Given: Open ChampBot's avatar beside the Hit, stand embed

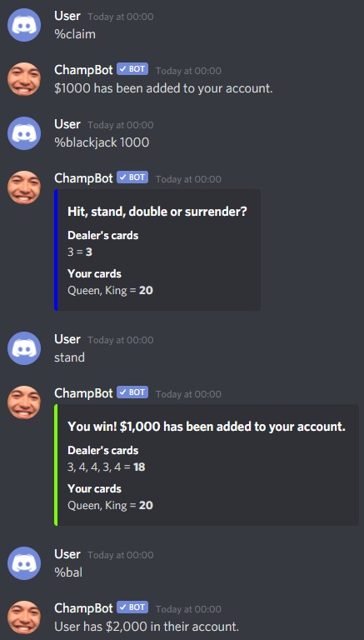Looking at the screenshot, I should point(24,187).
